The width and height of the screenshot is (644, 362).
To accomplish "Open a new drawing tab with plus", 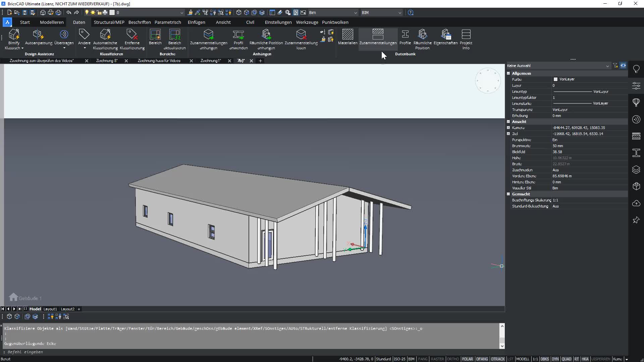I will coord(260,61).
